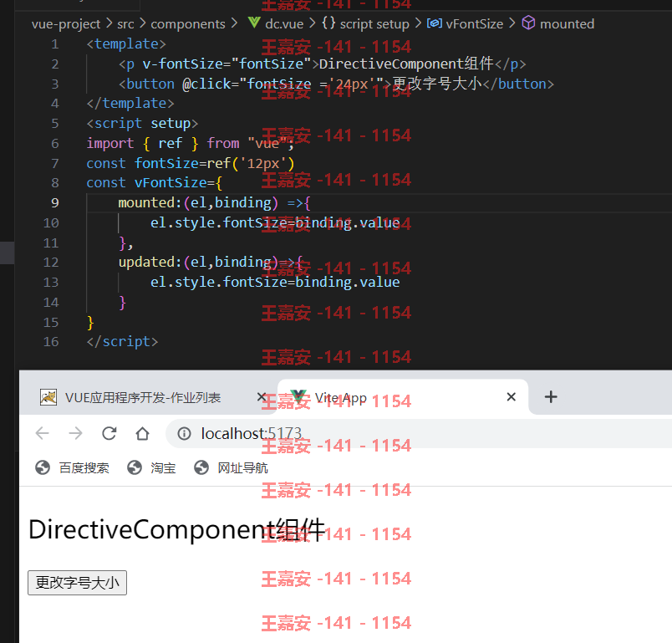Switch to the Vite App tab
The width and height of the screenshot is (672, 643).
click(x=403, y=397)
